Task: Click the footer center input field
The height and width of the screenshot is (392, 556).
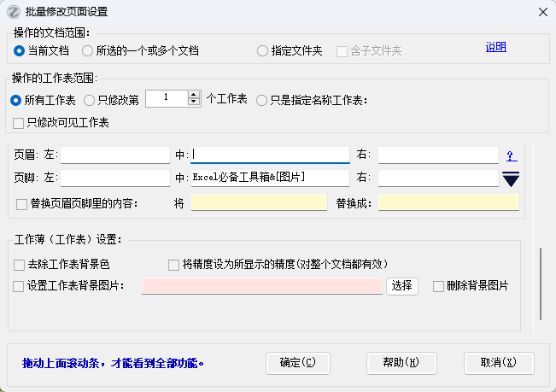Action: (269, 178)
